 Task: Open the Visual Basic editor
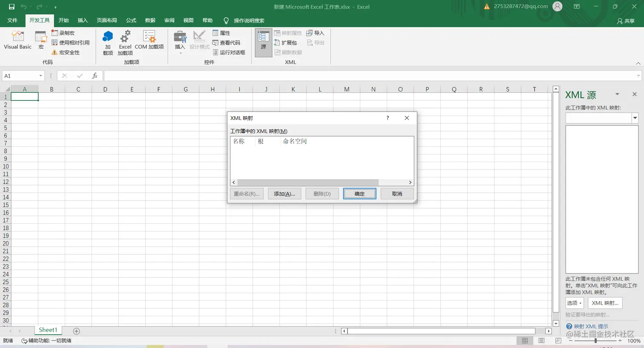(18, 41)
